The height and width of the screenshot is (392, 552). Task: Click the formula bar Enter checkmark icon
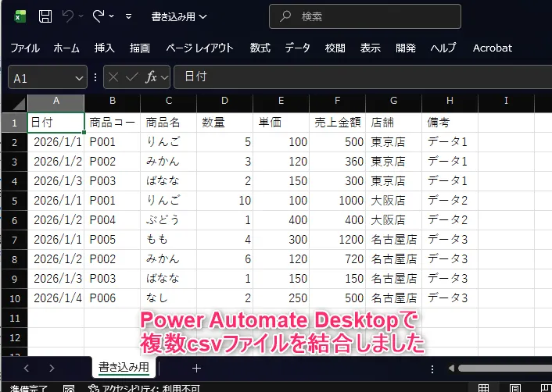coord(131,77)
